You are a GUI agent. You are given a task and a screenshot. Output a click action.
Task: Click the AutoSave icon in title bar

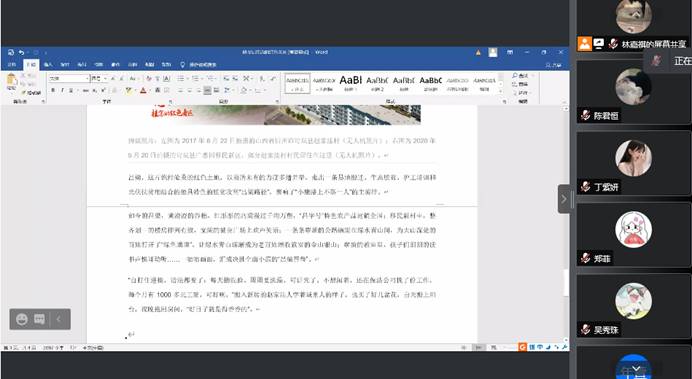pyautogui.click(x=11, y=53)
